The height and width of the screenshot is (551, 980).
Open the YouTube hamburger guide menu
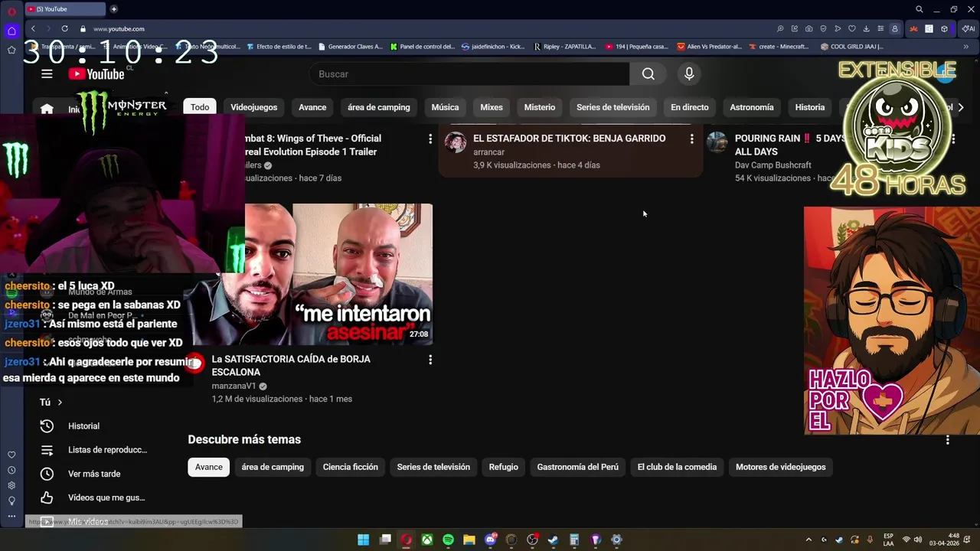[x=47, y=74]
